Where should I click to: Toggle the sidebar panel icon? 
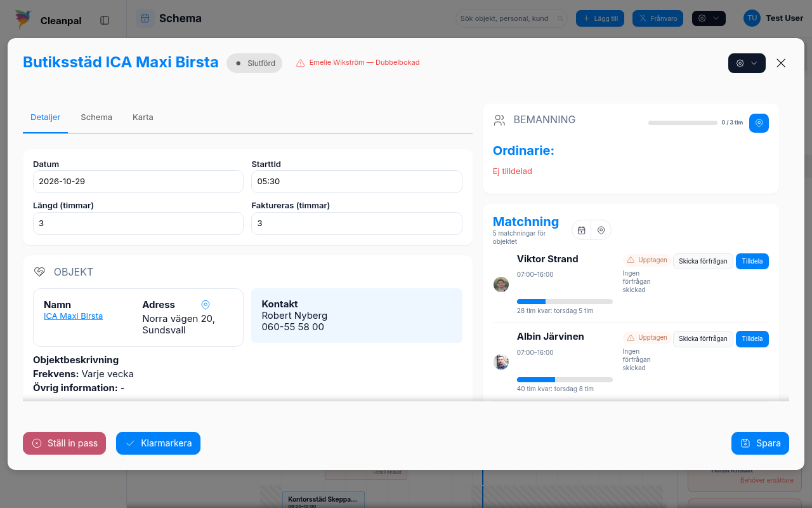[105, 20]
